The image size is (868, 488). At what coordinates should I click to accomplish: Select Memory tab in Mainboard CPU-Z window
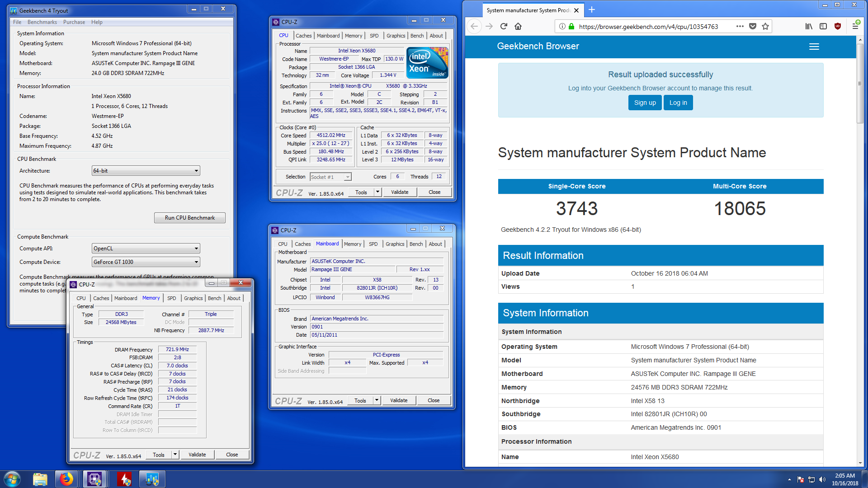[x=353, y=244]
